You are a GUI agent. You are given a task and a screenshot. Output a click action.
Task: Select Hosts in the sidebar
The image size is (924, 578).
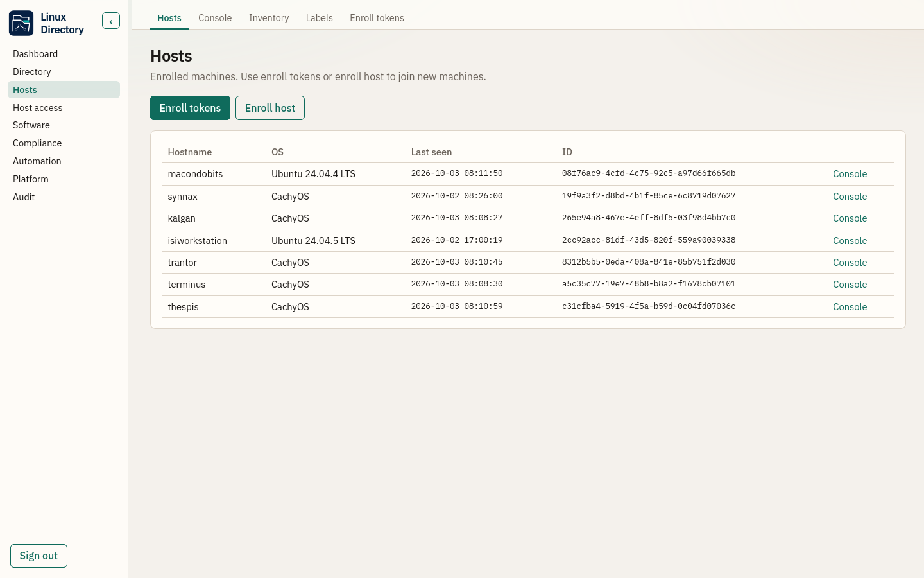coord(64,90)
